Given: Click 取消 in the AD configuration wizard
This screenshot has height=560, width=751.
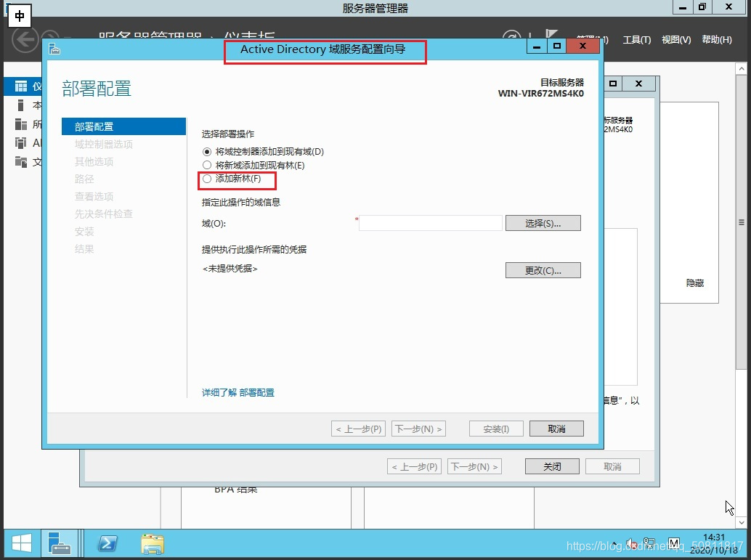Looking at the screenshot, I should [x=556, y=429].
